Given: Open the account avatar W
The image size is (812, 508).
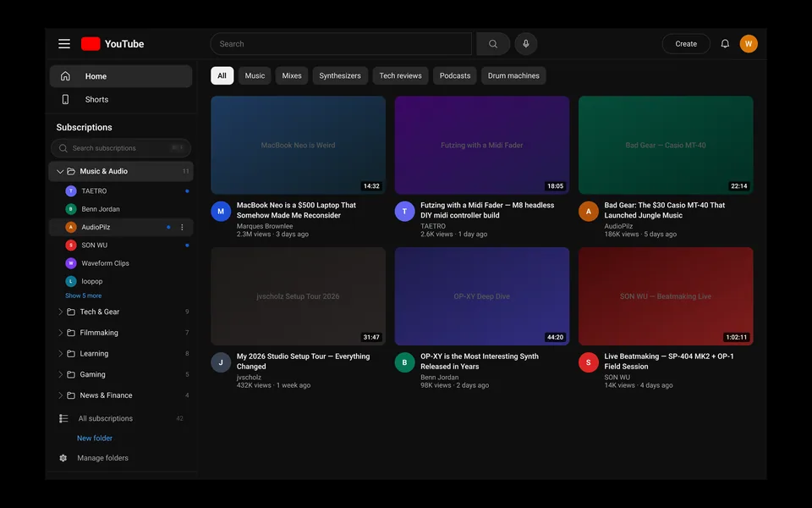Looking at the screenshot, I should (x=749, y=44).
